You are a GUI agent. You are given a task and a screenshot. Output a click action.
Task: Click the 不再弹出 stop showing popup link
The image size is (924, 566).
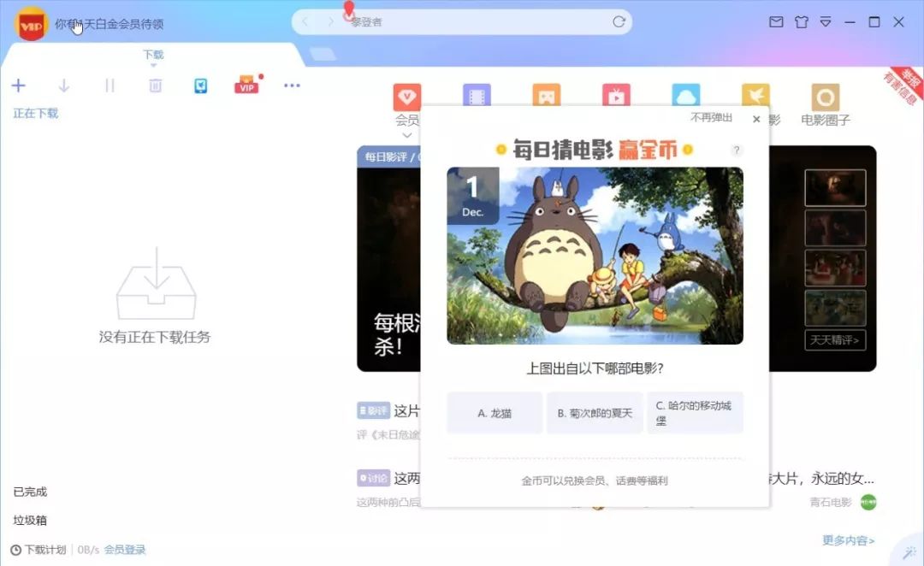(x=712, y=119)
